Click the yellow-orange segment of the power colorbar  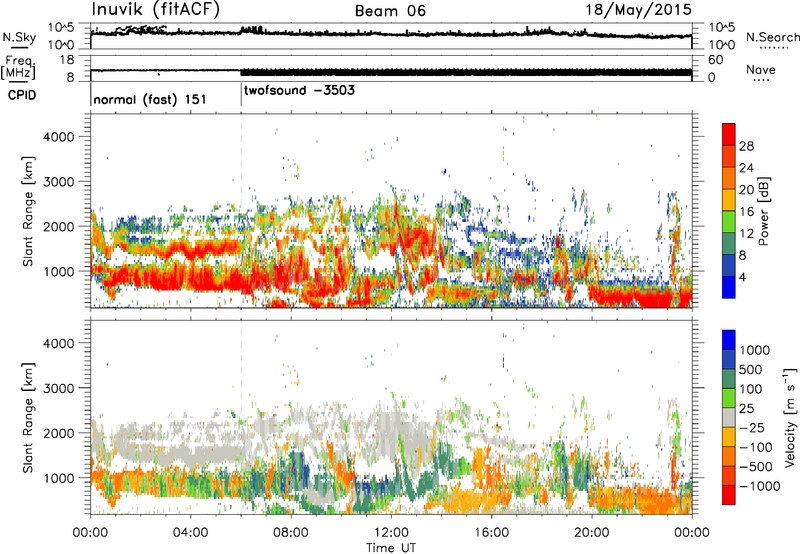click(x=729, y=201)
